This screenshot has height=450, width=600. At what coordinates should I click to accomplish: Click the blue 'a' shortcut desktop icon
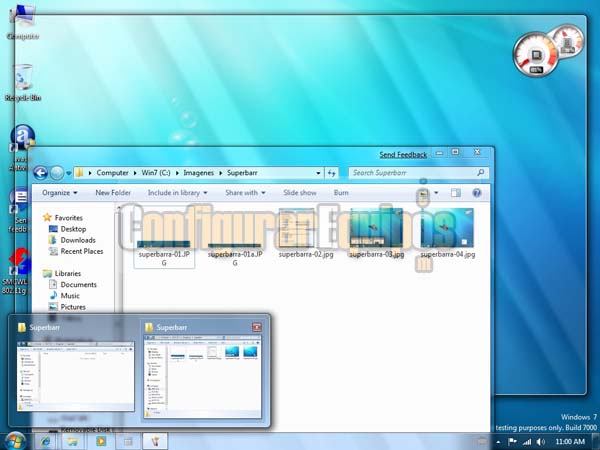23,137
